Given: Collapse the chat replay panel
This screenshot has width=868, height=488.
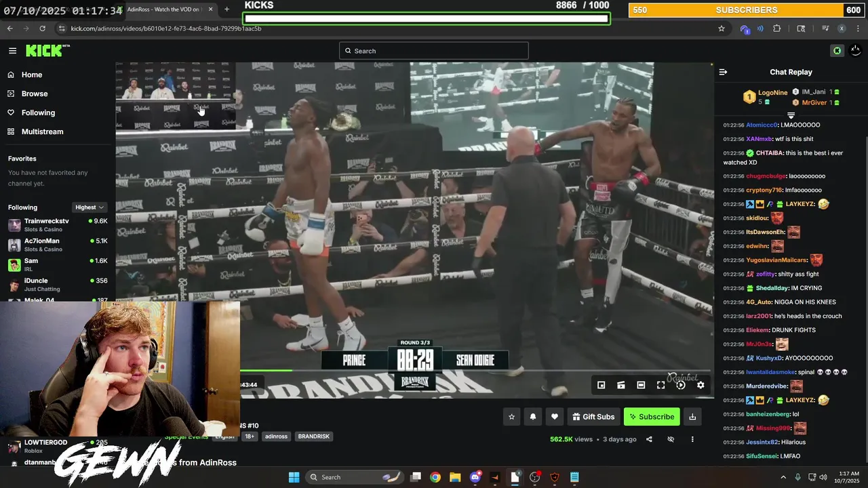Looking at the screenshot, I should tap(723, 72).
